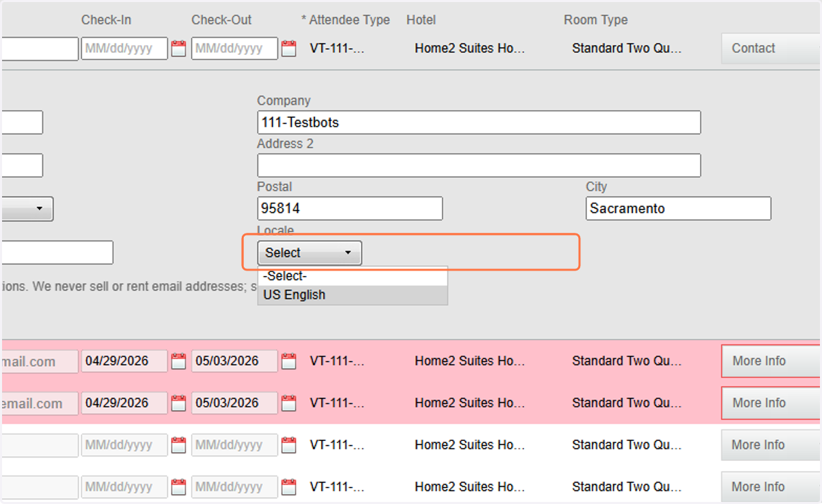
Task: Click the * Attendee Type column header
Action: tap(346, 20)
